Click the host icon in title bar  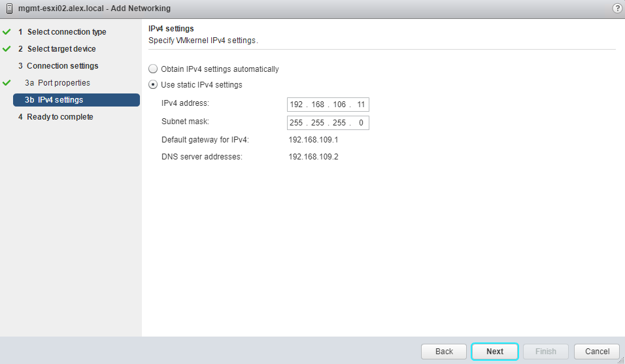9,8
